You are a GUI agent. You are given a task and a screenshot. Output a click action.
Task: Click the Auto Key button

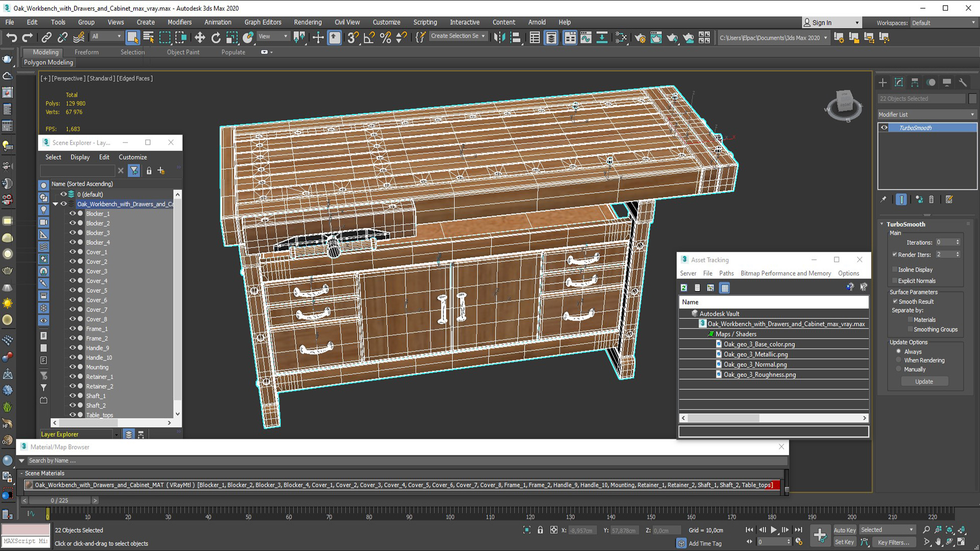pyautogui.click(x=845, y=530)
